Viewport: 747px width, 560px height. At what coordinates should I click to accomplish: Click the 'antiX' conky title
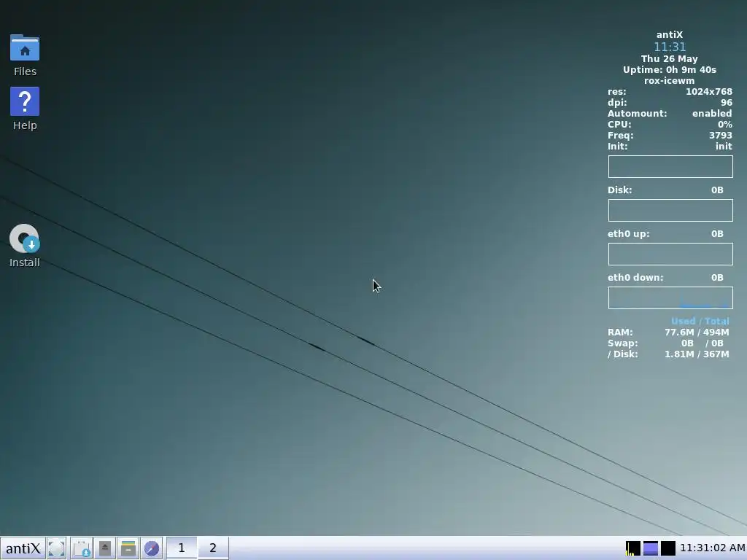[x=670, y=35]
